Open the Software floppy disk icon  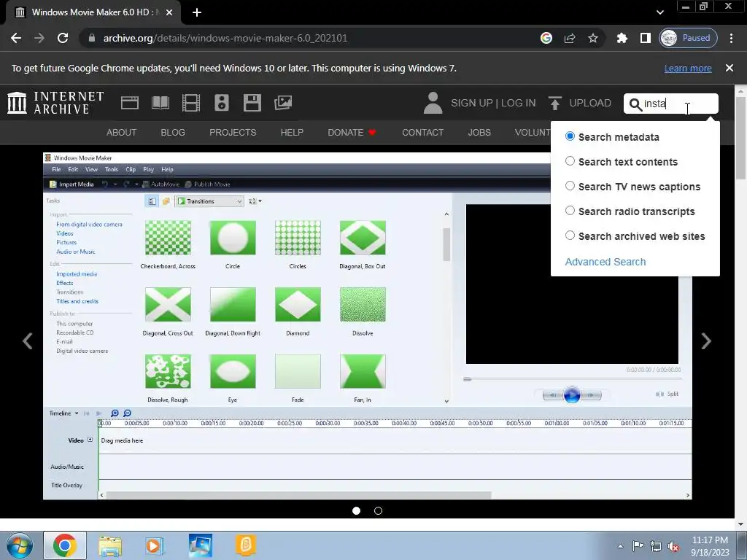click(x=252, y=103)
